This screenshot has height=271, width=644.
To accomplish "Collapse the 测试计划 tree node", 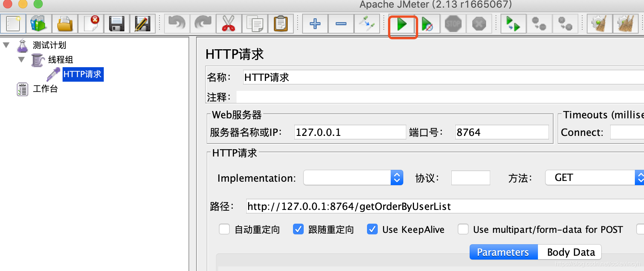I will pos(6,45).
